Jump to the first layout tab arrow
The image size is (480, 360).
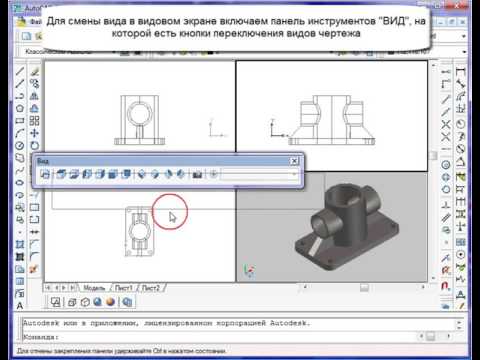[x=48, y=287]
